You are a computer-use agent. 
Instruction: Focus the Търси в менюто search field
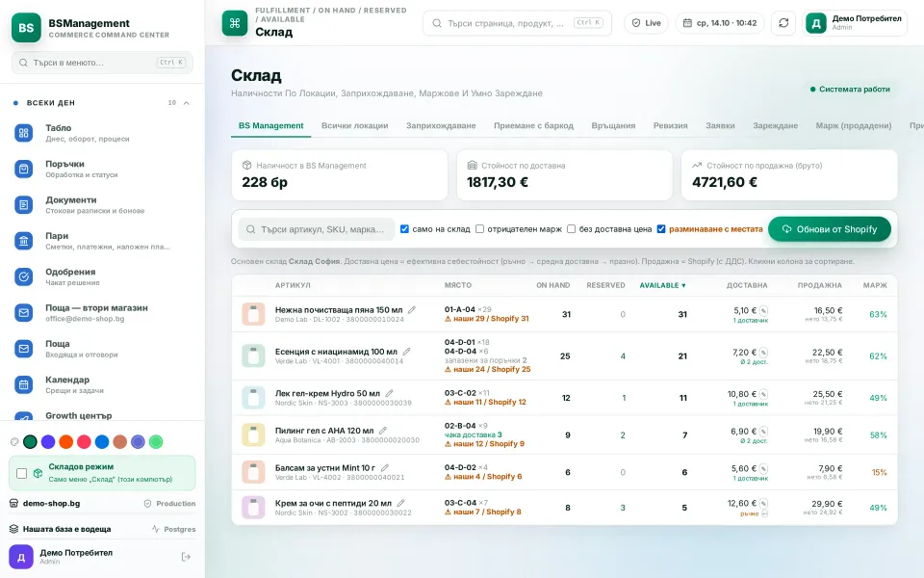[102, 63]
